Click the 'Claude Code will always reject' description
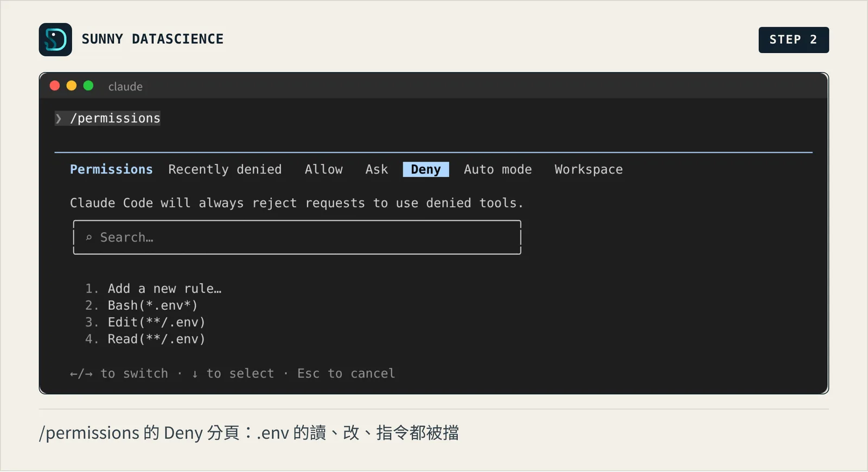The image size is (868, 472). [296, 203]
